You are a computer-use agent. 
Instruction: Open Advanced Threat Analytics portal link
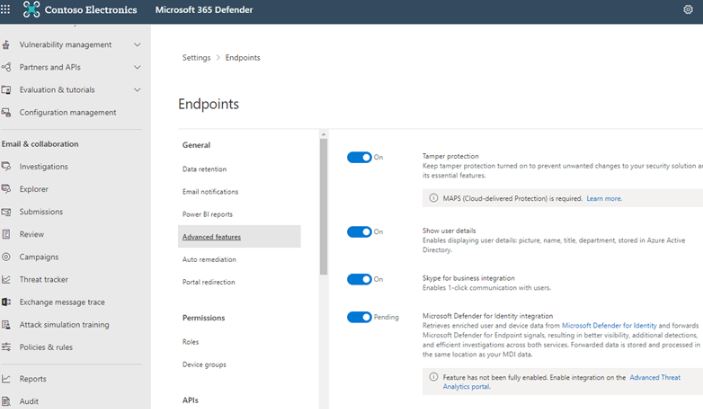[561, 382]
